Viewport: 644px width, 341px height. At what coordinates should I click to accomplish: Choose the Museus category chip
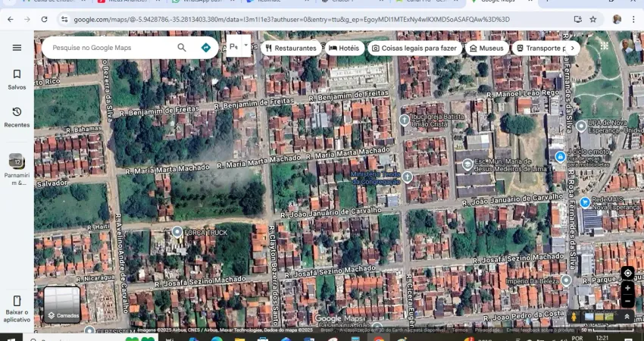(x=486, y=48)
